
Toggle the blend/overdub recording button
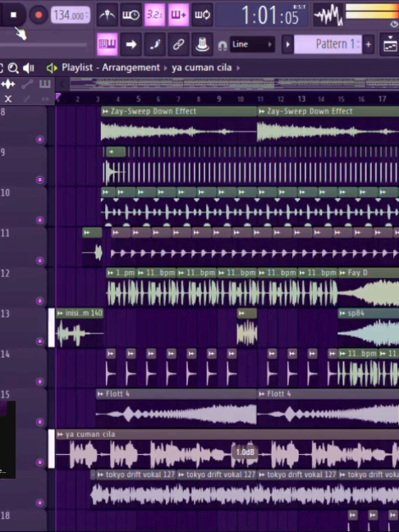(x=178, y=15)
